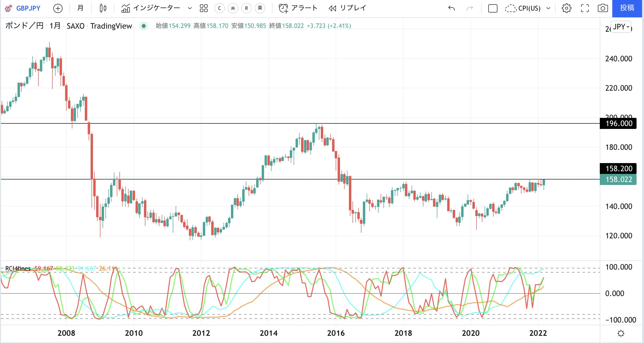644x343 pixels.
Task: Click the circled M quick-access button
Action: 233,8
